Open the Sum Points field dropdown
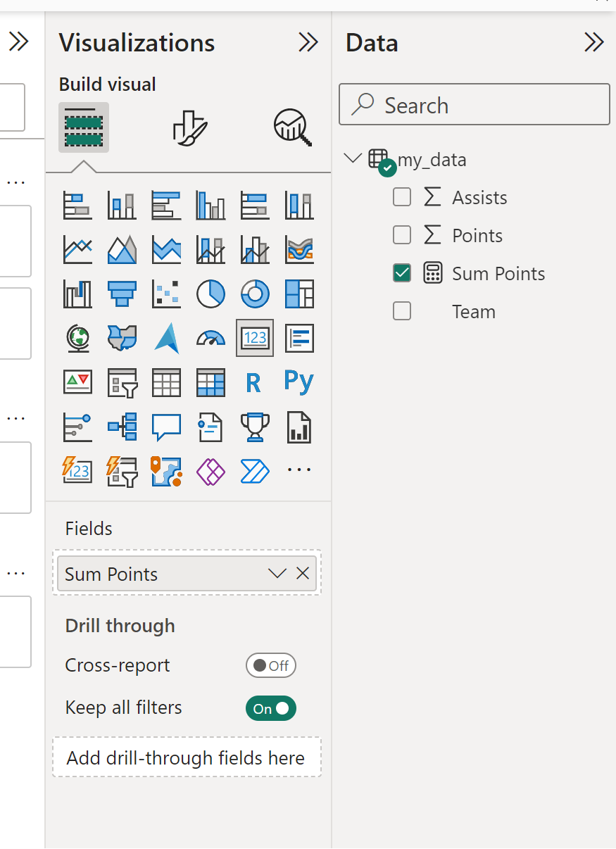616x849 pixels. pos(276,573)
